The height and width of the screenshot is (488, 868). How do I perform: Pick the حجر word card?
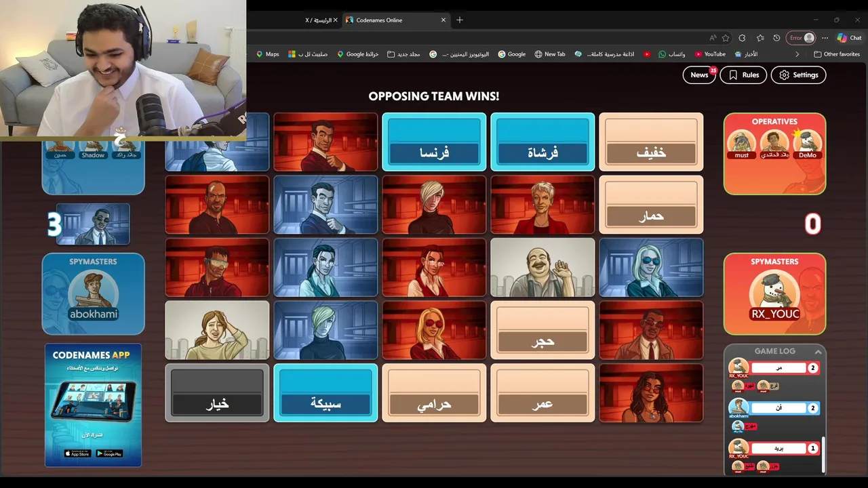click(x=542, y=330)
